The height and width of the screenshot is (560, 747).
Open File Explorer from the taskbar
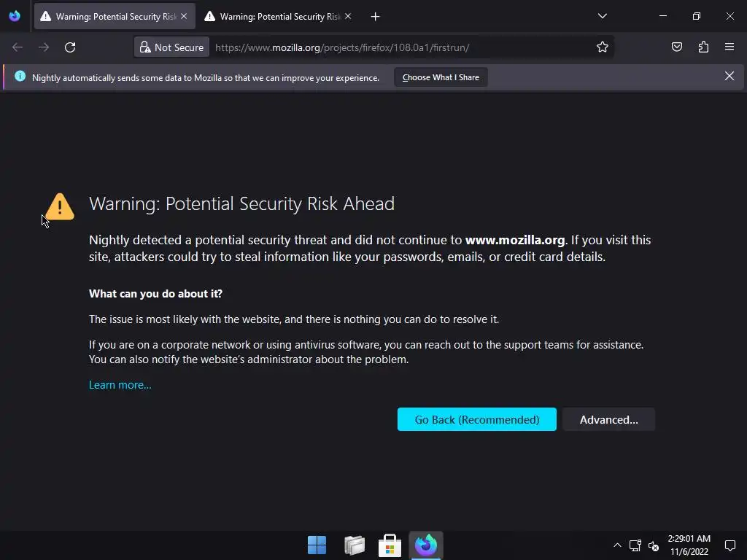pos(355,545)
